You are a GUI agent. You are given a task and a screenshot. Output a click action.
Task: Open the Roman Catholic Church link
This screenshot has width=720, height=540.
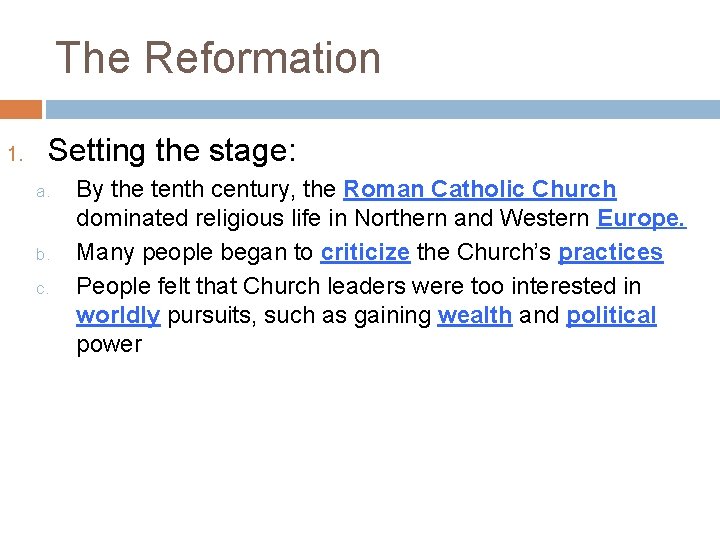click(x=480, y=189)
